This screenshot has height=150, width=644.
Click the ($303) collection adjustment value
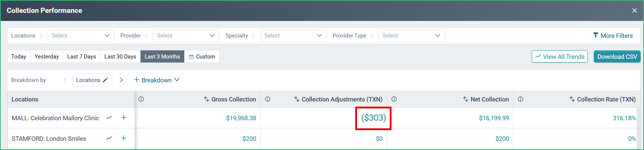(x=374, y=118)
